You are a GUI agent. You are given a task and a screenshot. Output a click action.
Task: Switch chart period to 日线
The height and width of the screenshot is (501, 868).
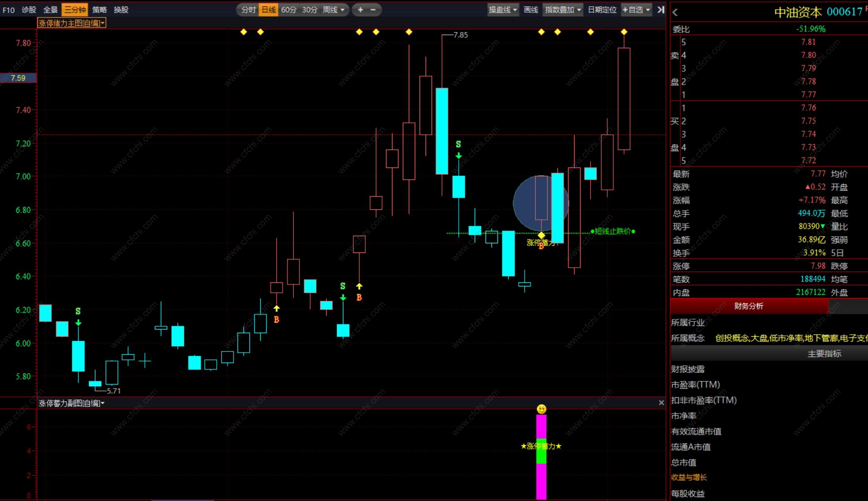coord(268,10)
